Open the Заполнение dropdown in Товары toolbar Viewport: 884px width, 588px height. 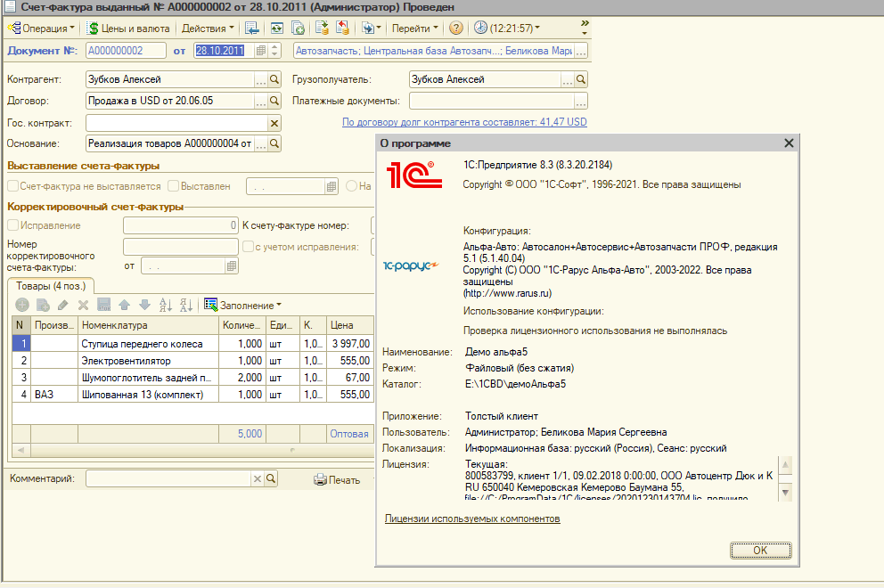point(243,305)
